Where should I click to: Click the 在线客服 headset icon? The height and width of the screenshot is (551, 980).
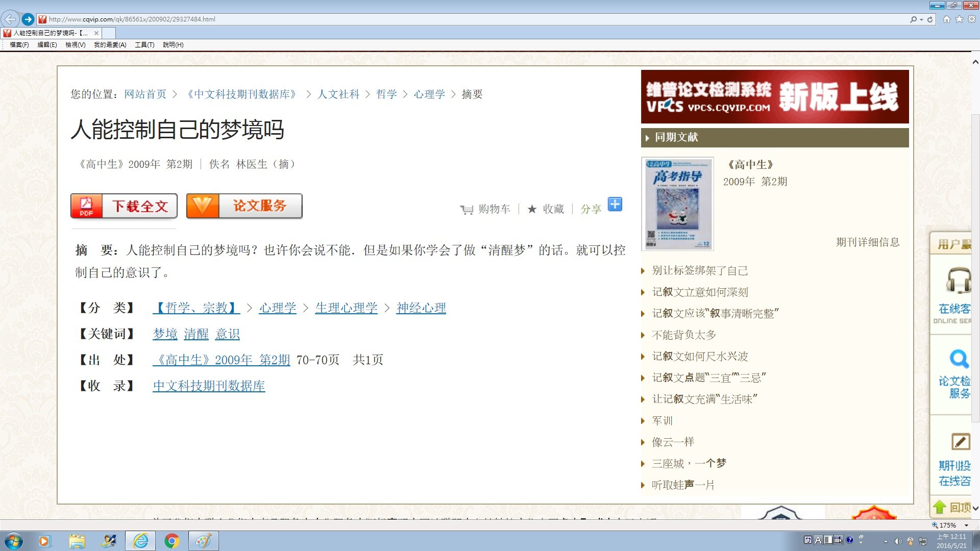958,280
